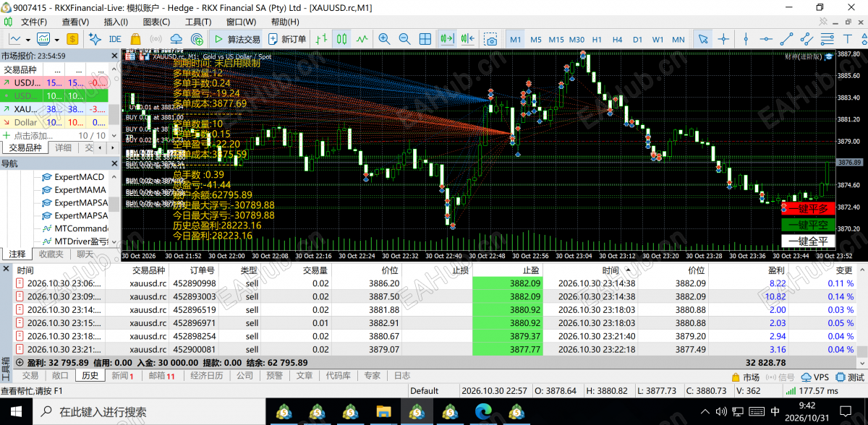Open the Navigator star icon in toolbar
This screenshot has height=425, width=868.
point(94,39)
